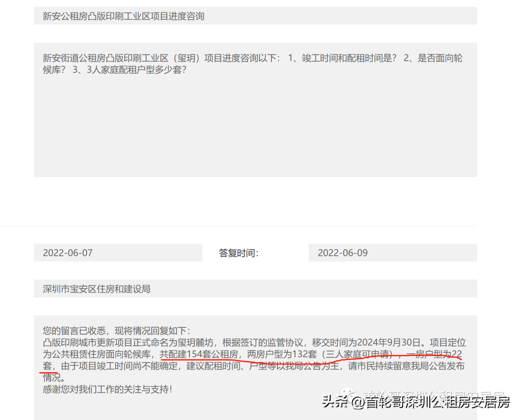
Task: Select the 2022-06-09 reply date field
Action: pos(392,253)
